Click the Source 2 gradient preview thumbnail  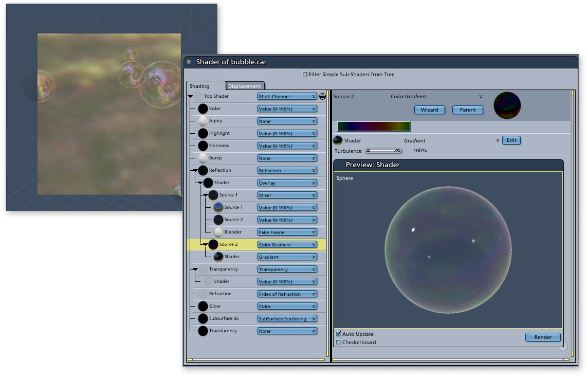click(507, 105)
